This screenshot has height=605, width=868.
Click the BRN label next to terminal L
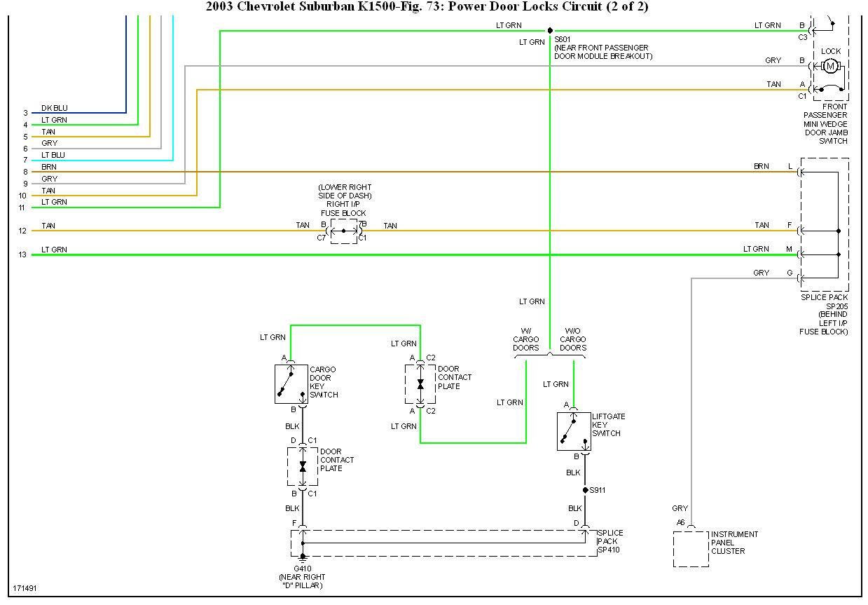(762, 166)
